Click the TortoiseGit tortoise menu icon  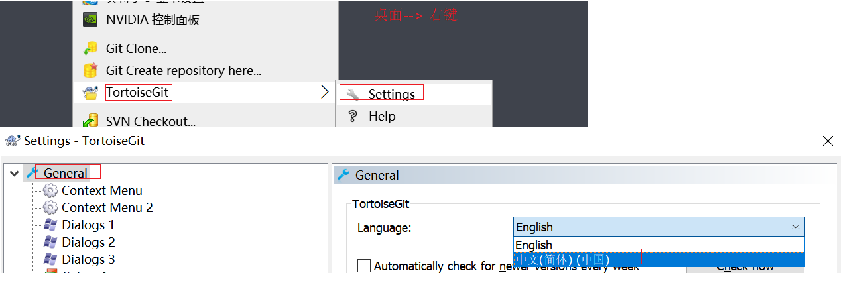click(90, 93)
